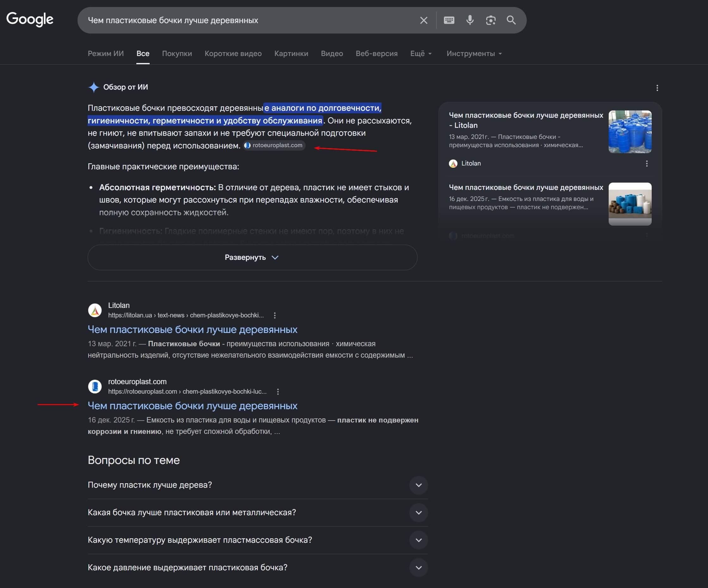Click the rotoeuroplast result snippet dated 16 дек. 2025
Image resolution: width=708 pixels, height=588 pixels.
253,426
